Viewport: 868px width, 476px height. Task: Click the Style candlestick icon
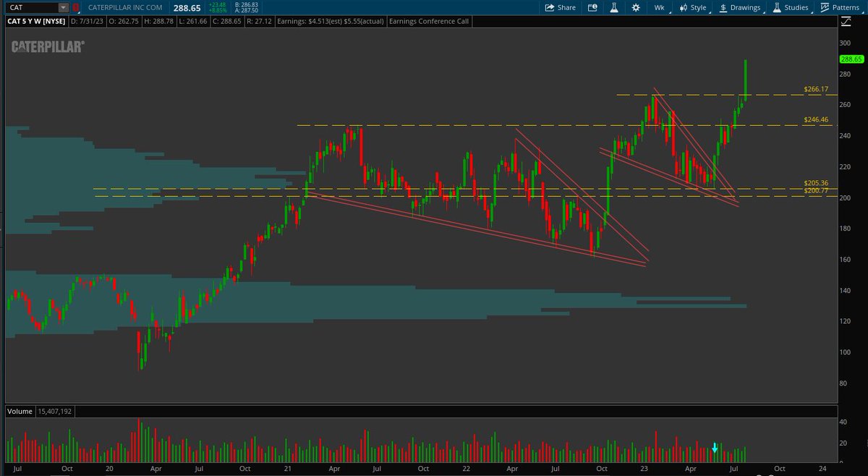[x=682, y=7]
